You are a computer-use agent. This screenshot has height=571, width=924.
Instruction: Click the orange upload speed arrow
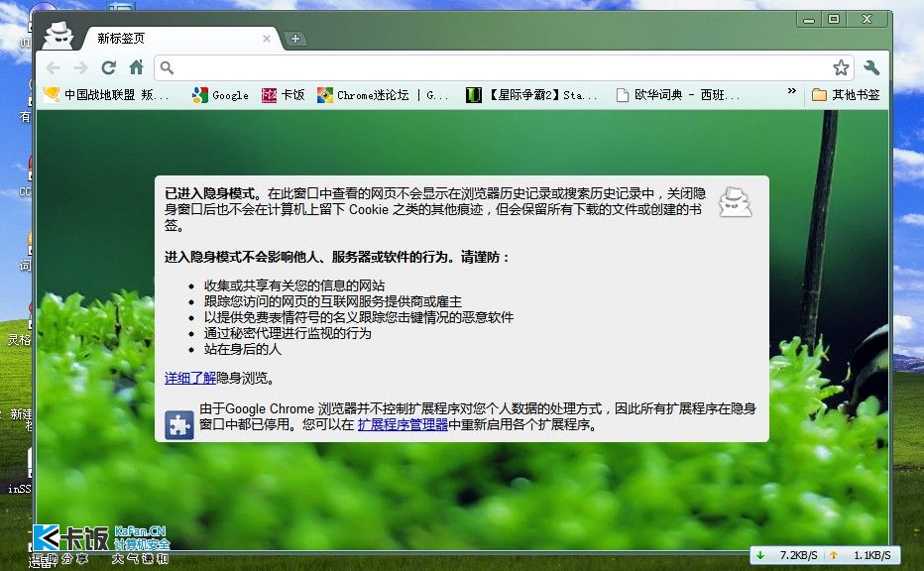click(x=833, y=555)
